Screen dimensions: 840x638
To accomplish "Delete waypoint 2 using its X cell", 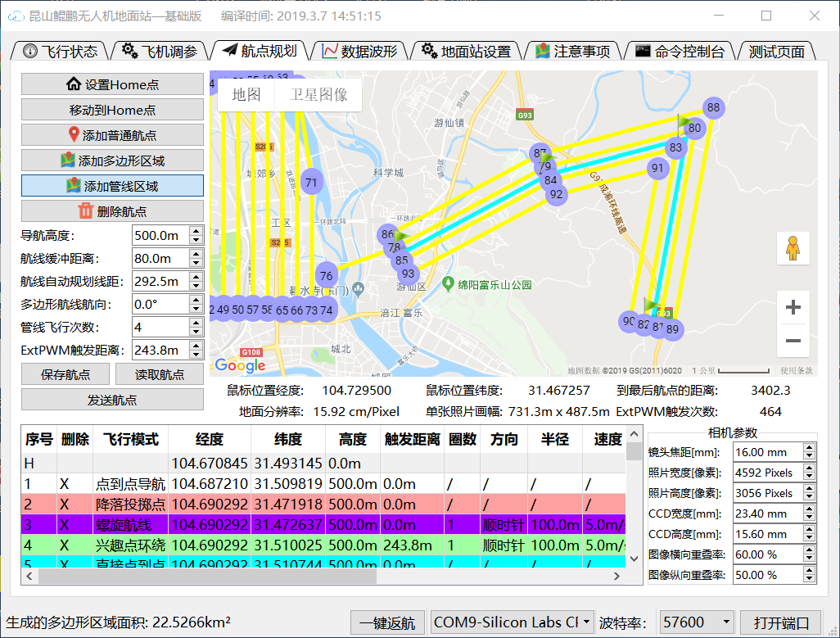I will click(64, 504).
